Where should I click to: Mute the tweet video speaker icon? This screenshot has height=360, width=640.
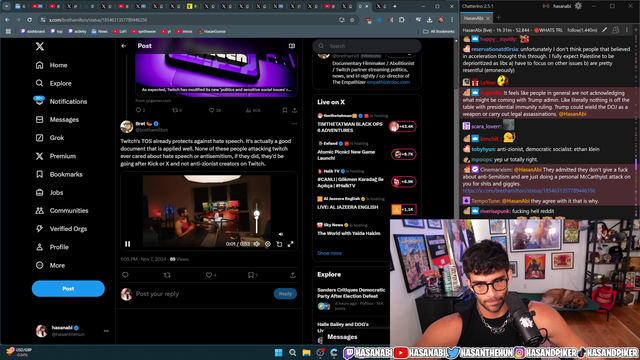(x=257, y=244)
